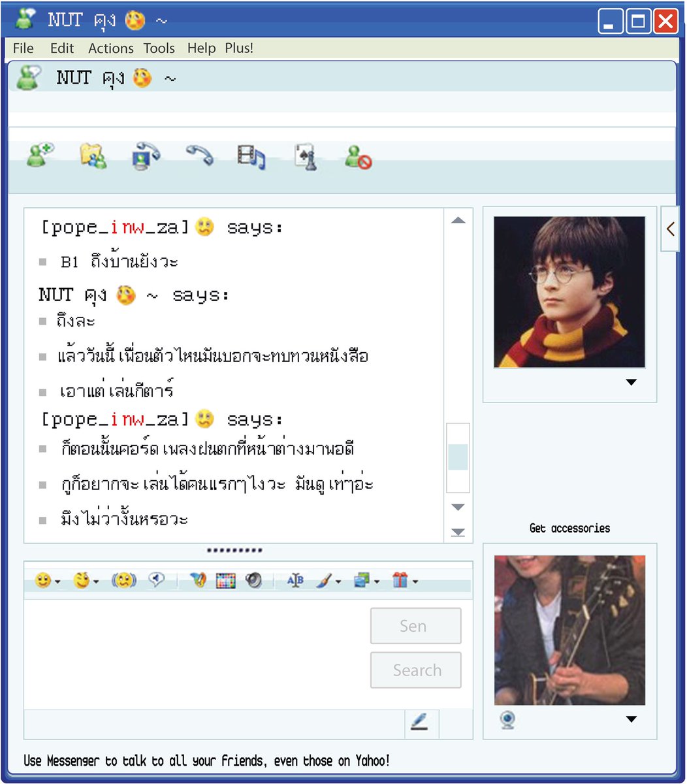
Task: Launch Games with cards-and-chess icon
Action: [306, 156]
